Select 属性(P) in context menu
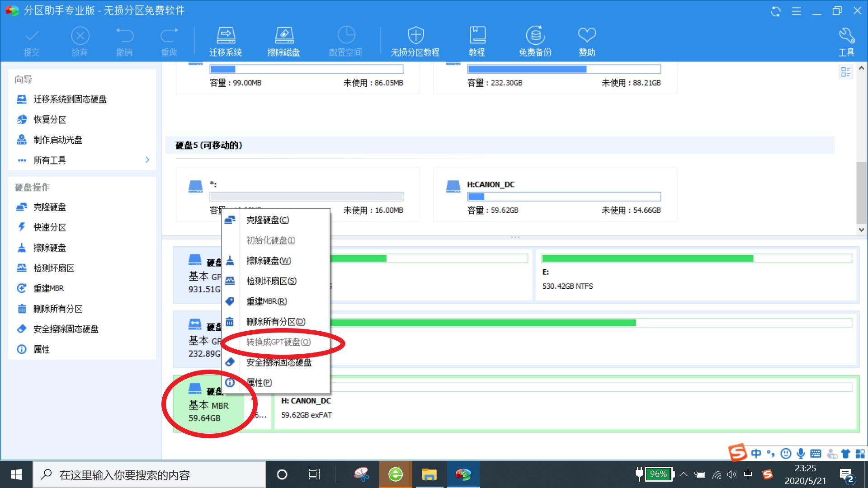The image size is (868, 488). pyautogui.click(x=259, y=383)
